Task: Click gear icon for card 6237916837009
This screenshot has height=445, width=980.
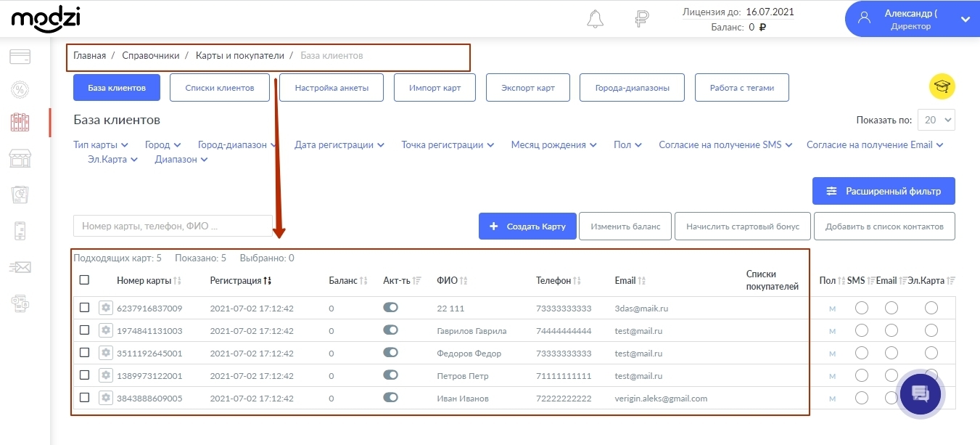Action: click(x=106, y=308)
